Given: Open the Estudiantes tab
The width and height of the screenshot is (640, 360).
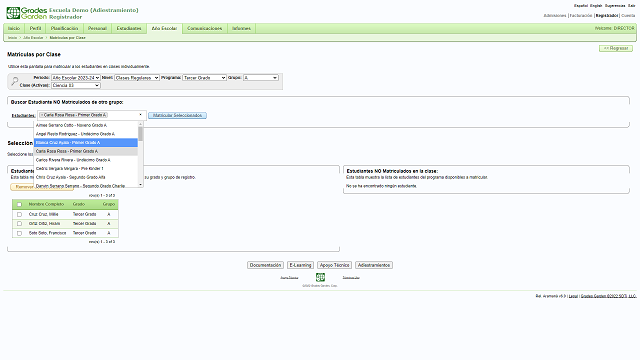Looking at the screenshot, I should pos(129,28).
